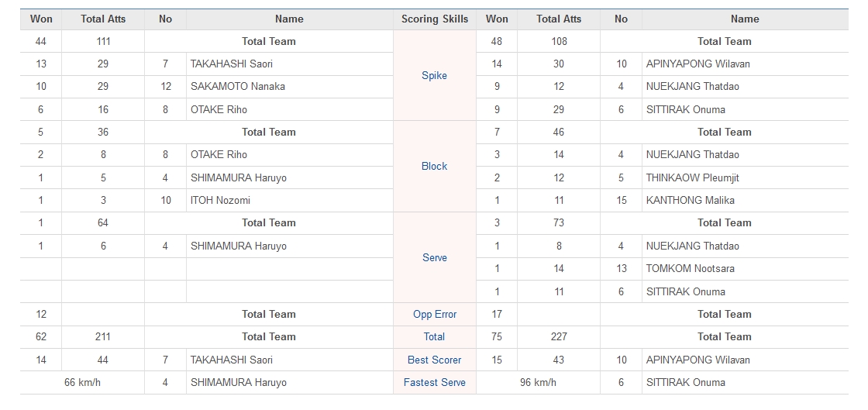Click the Fastest Serve link
Viewport: 868px width, 410px height.
pyautogui.click(x=434, y=383)
